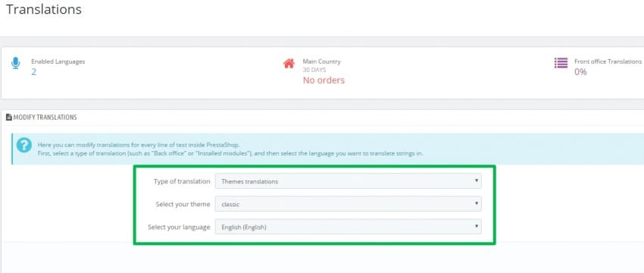The height and width of the screenshot is (273, 644).
Task: Open the Select your language dropdown
Action: coord(349,227)
